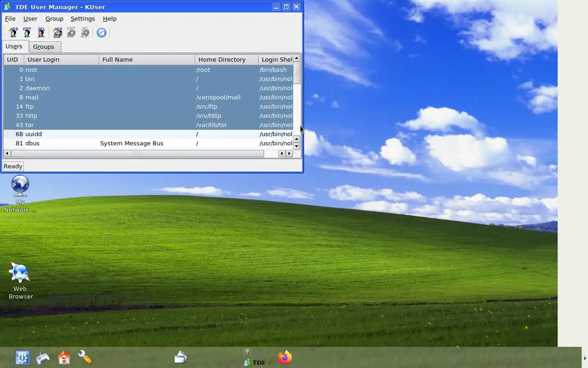Open the User menu

[x=30, y=18]
